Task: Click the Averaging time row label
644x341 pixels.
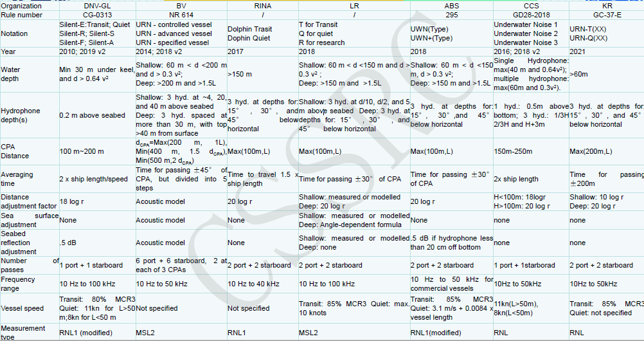Action: (x=30, y=179)
